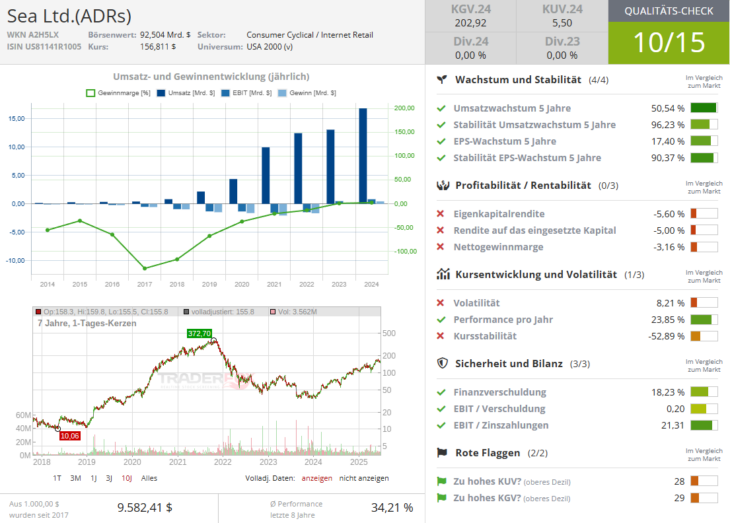Click red cross beside Eigenkapitalrendite
730x523 pixels.
[440, 214]
